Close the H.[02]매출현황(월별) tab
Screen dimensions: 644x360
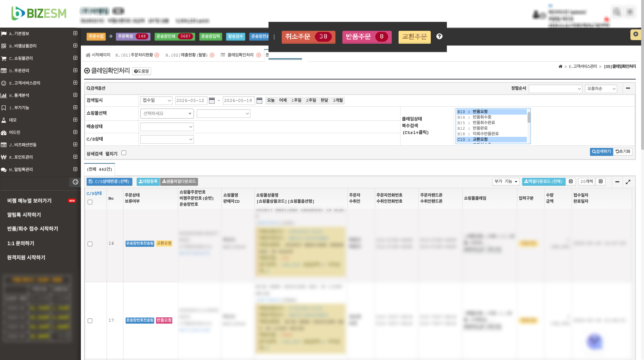(x=212, y=55)
